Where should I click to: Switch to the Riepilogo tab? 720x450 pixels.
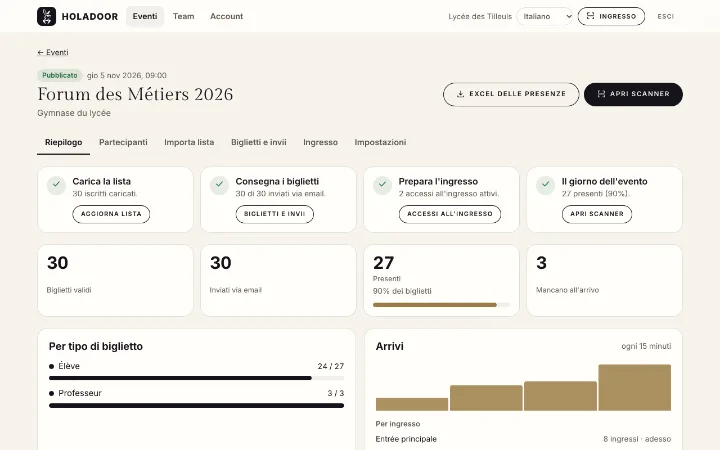coord(63,142)
